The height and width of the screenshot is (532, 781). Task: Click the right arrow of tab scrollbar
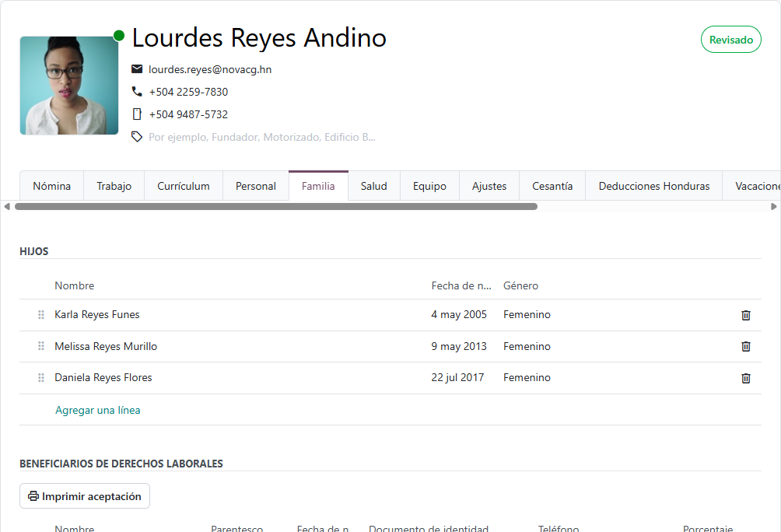[773, 206]
